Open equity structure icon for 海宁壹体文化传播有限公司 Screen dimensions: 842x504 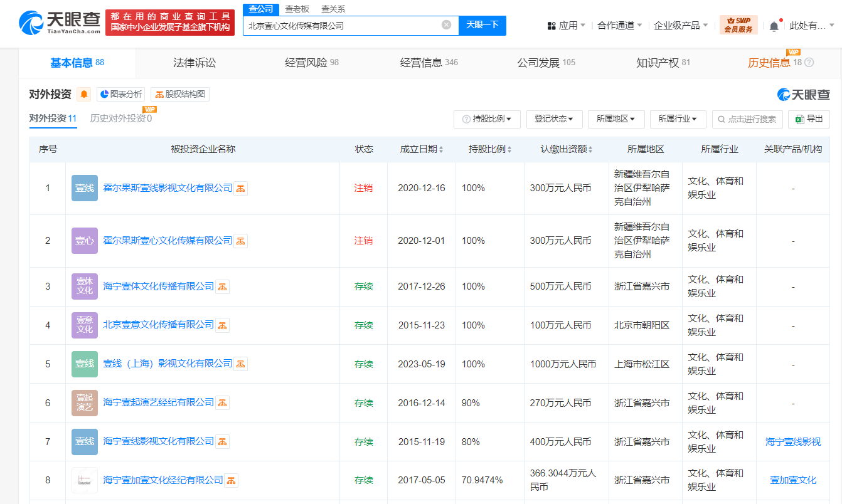[223, 286]
